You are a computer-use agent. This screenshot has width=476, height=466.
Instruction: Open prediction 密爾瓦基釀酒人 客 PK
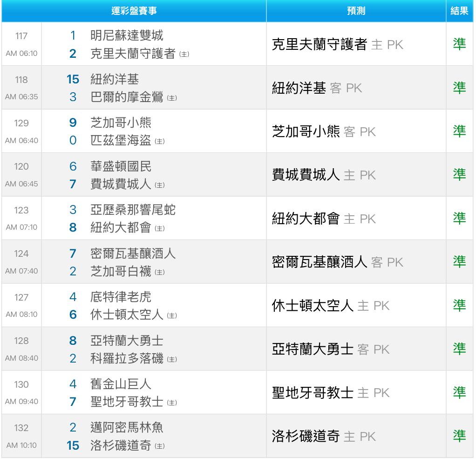(x=337, y=262)
